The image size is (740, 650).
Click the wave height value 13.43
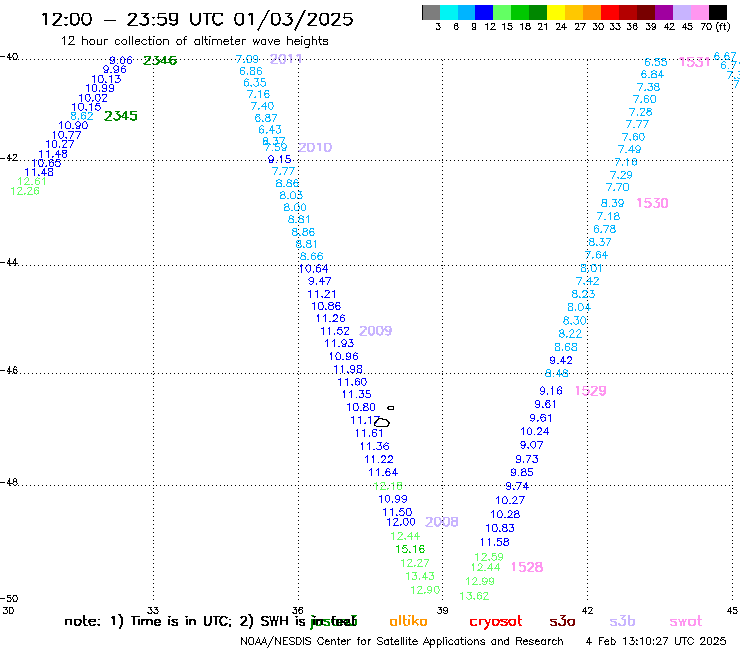coord(420,576)
